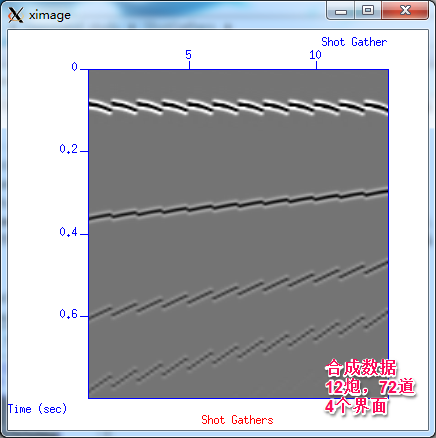Click the '10' tick label on top axis
This screenshot has height=438, width=436.
315,55
